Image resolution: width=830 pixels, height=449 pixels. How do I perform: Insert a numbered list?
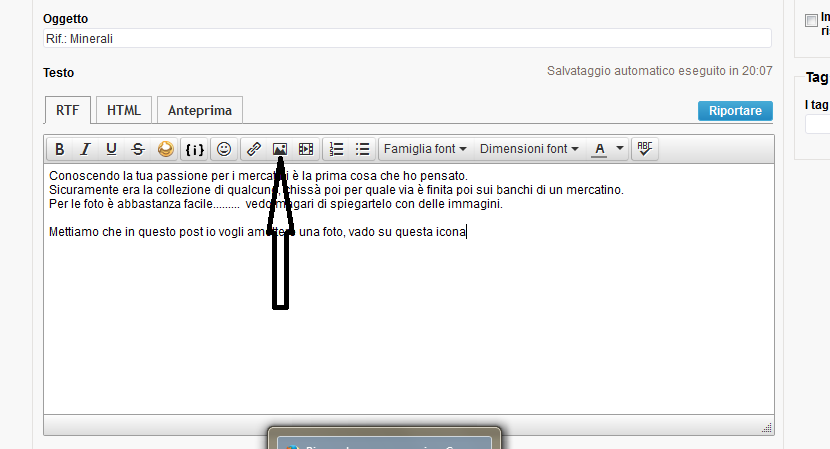pyautogui.click(x=337, y=149)
